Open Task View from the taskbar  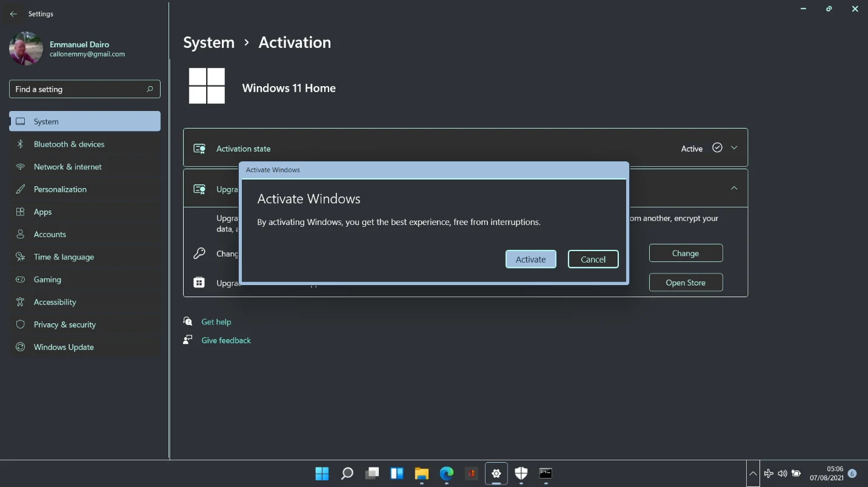[372, 474]
